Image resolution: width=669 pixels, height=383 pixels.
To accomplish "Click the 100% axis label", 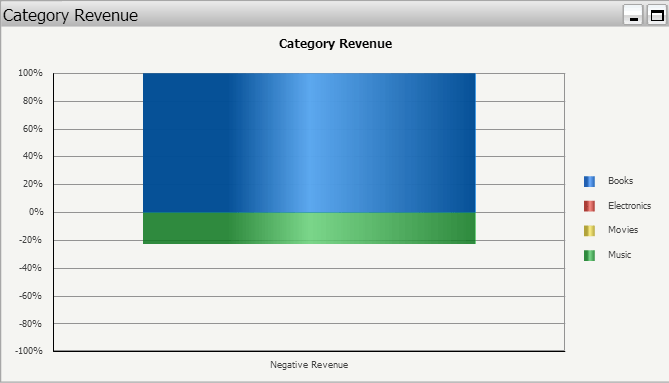I will pyautogui.click(x=30, y=73).
